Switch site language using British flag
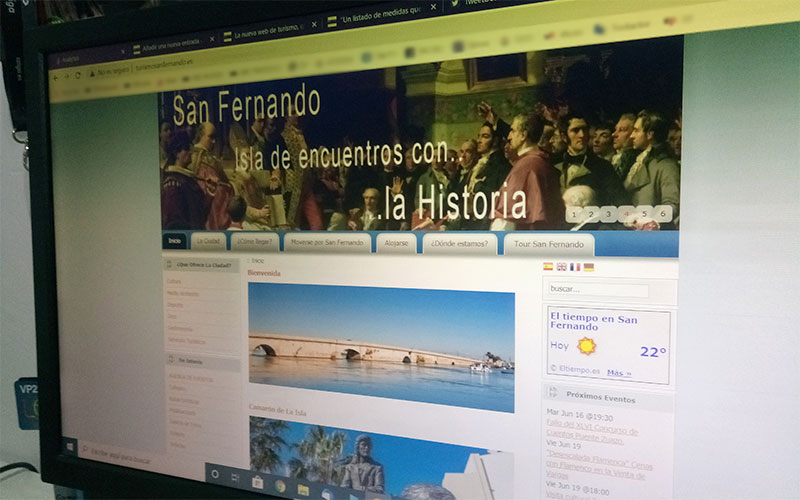This screenshot has width=800, height=500. tap(561, 266)
